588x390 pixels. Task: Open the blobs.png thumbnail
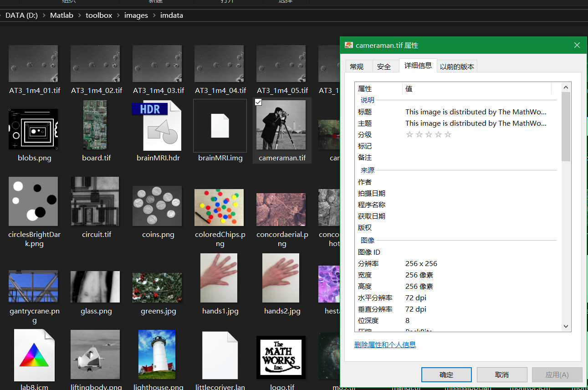click(33, 129)
